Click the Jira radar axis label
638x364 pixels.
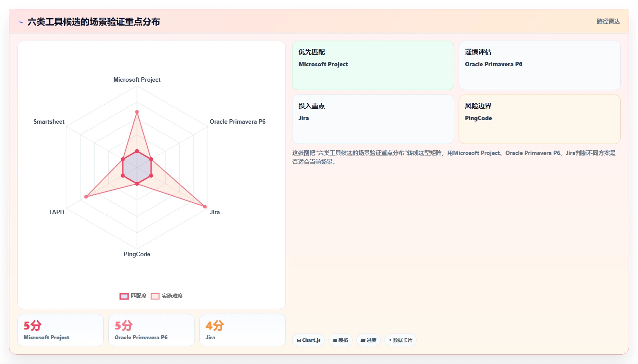(x=215, y=212)
